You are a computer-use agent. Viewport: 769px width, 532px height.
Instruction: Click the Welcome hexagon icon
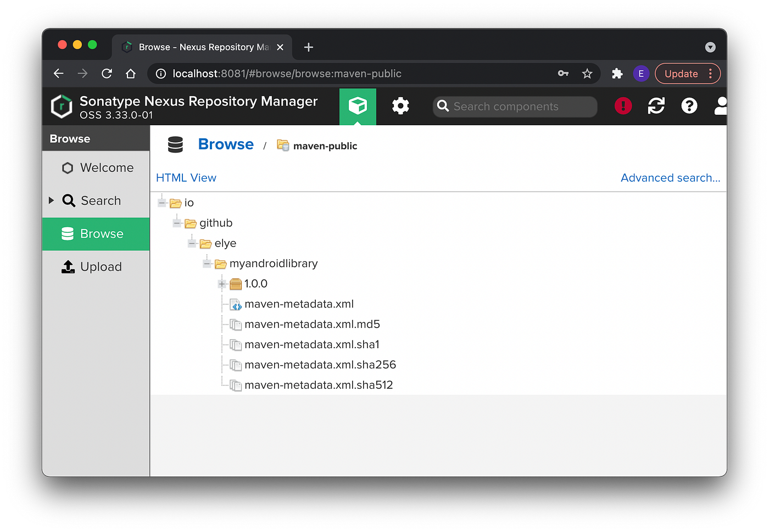point(67,167)
